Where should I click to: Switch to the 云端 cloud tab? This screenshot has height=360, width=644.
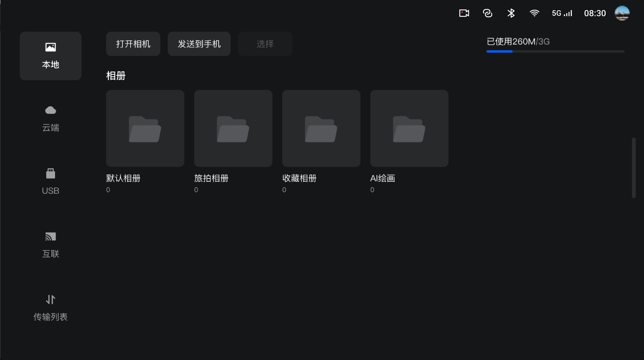click(51, 118)
